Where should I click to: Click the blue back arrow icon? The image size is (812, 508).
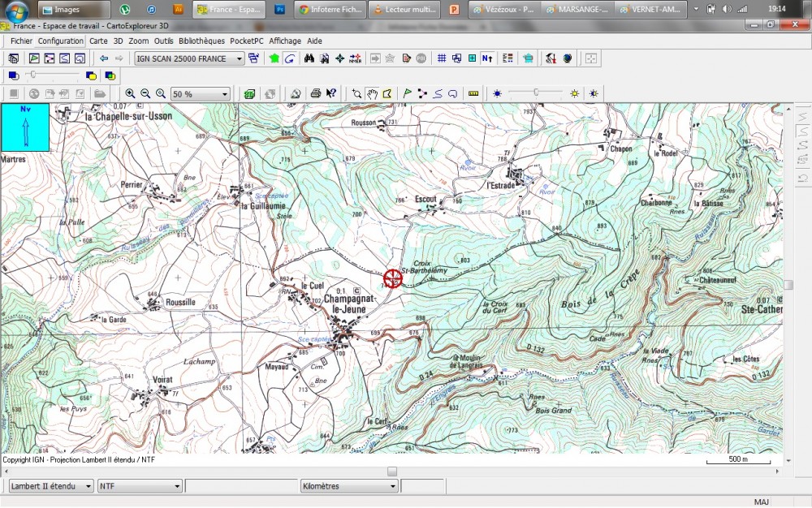104,58
